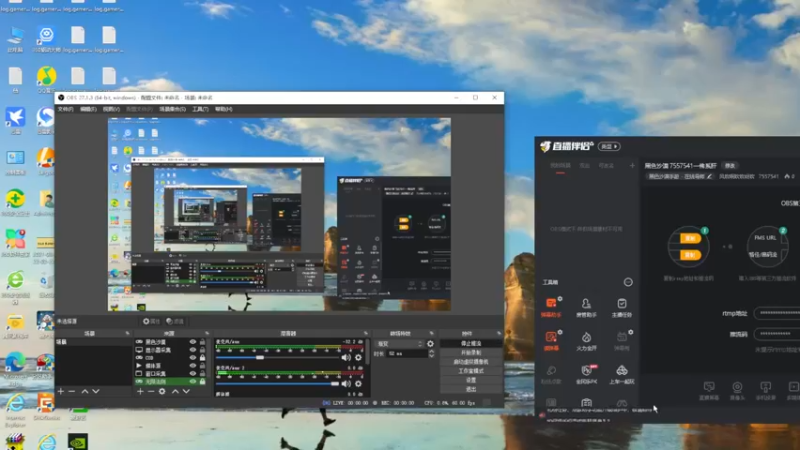Click the rtmp地址 field in 直播伴侣
The width and height of the screenshot is (800, 450).
coord(777,313)
